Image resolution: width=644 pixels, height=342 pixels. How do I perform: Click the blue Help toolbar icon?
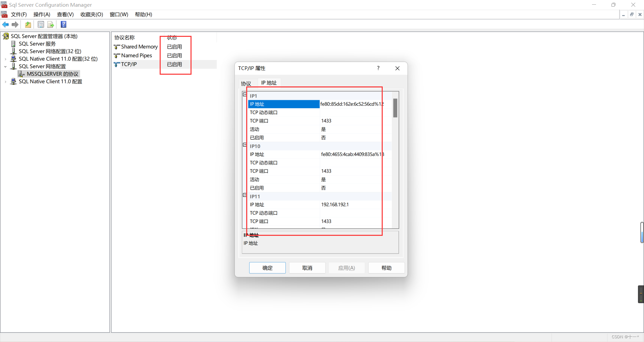(x=63, y=24)
